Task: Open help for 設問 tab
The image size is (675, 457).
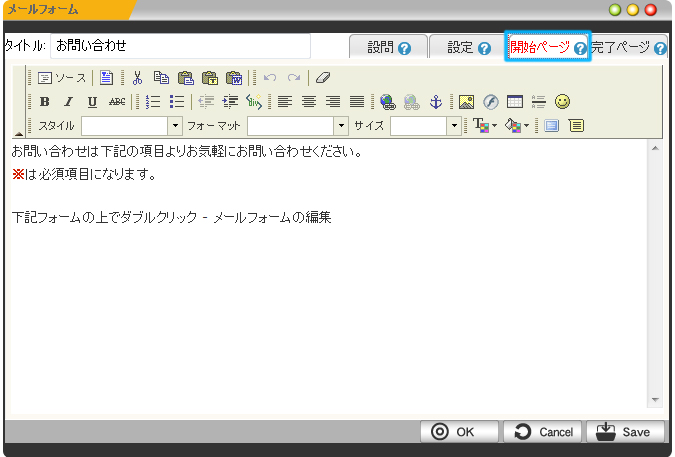Action: coord(404,49)
